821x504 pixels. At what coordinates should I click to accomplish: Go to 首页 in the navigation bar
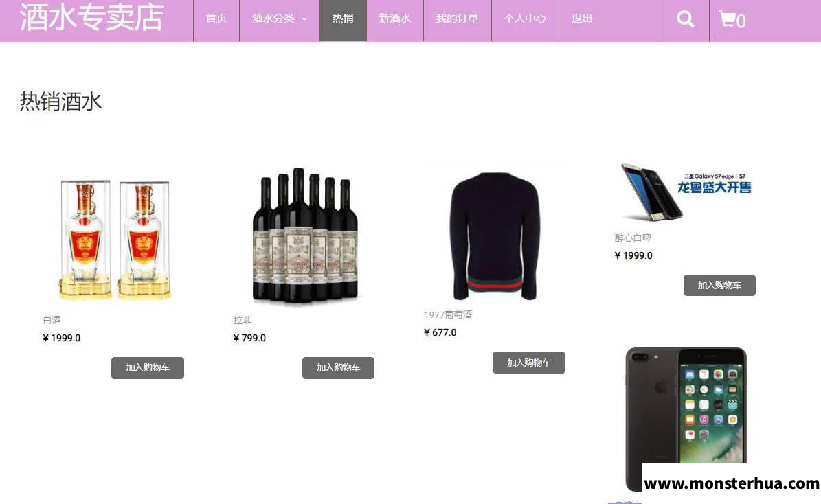(216, 19)
